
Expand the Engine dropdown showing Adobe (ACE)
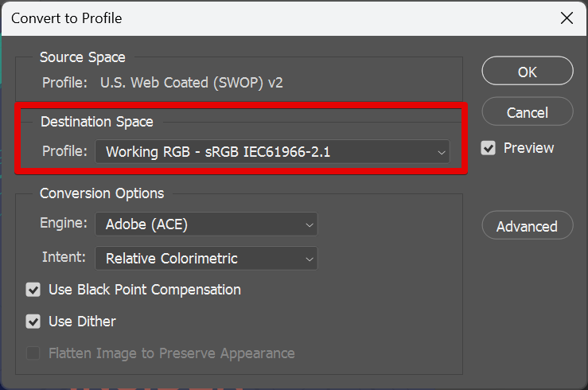206,224
